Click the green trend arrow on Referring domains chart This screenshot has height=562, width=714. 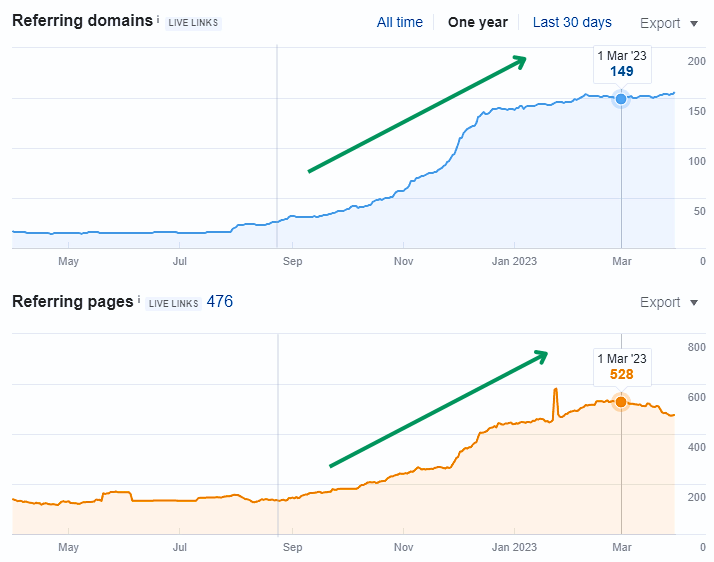416,115
